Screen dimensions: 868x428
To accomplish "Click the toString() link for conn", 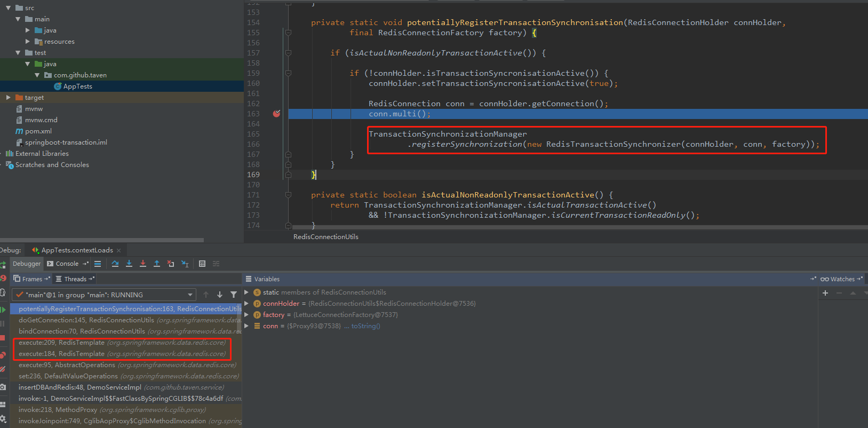I will [365, 326].
